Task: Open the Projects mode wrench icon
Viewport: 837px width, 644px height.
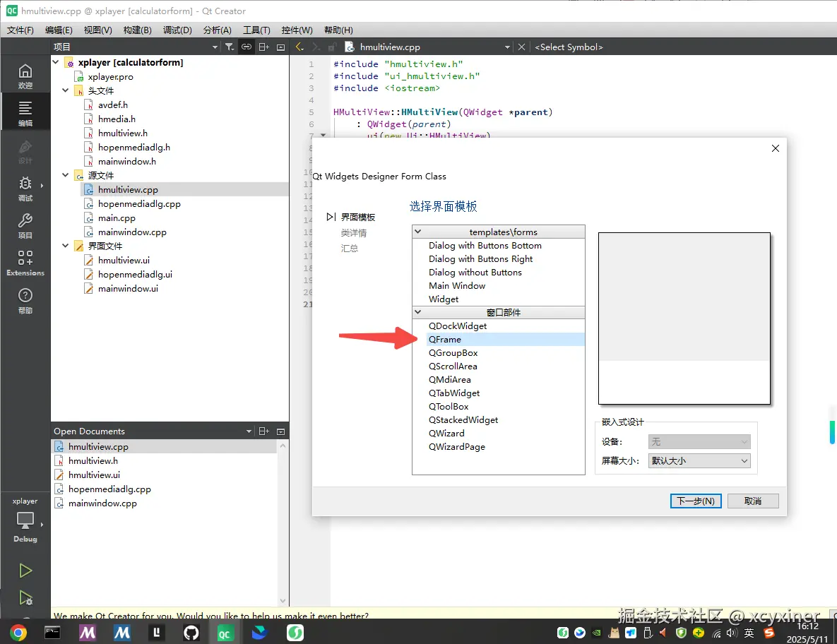Action: tap(25, 226)
